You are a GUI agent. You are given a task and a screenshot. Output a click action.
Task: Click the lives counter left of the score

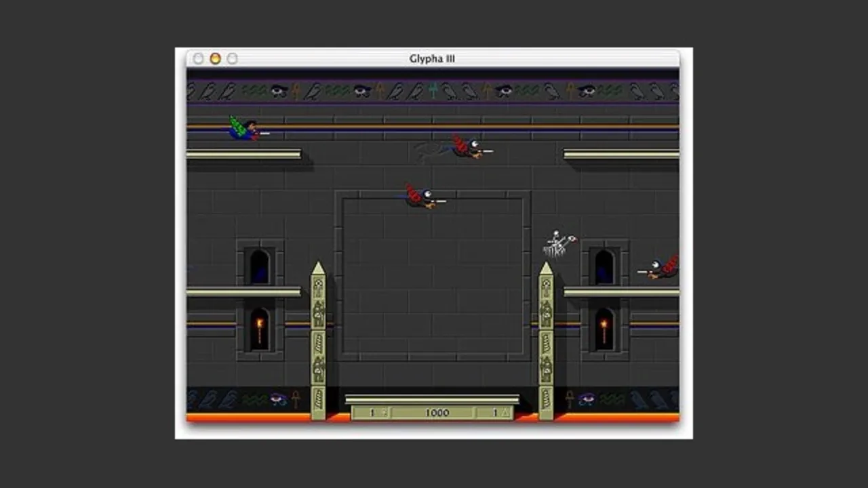tap(372, 413)
